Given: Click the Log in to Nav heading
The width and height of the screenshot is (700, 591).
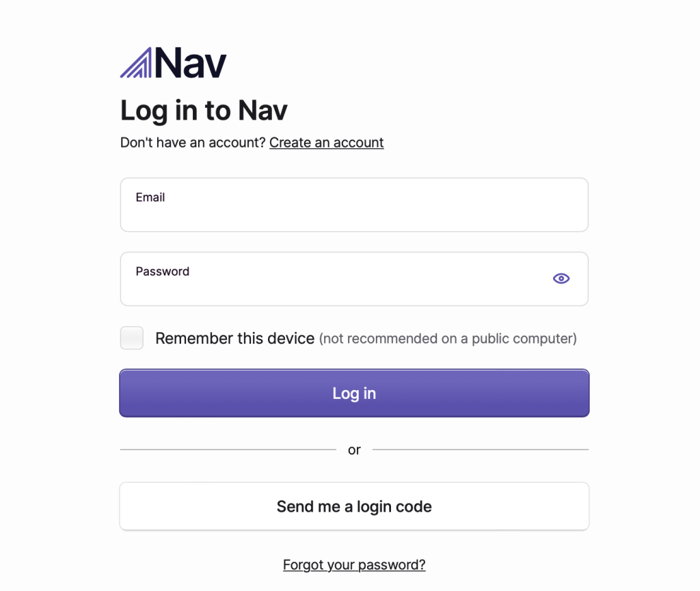Looking at the screenshot, I should [204, 110].
